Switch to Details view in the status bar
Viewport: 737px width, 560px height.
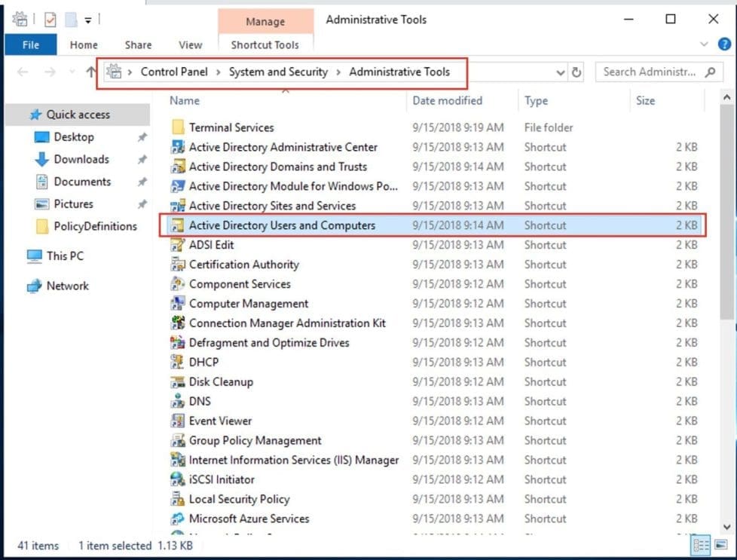701,545
